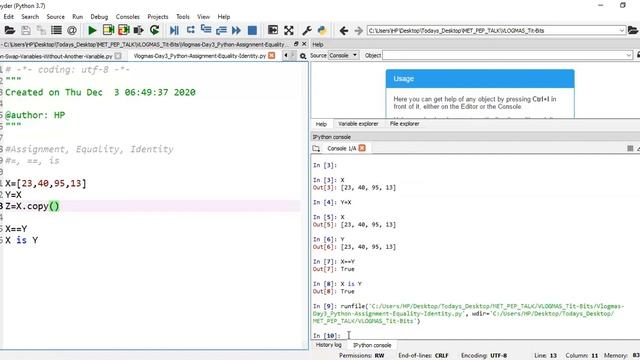This screenshot has width=640, height=360.
Task: Expand the working directory path dropdown
Action: pyautogui.click(x=622, y=31)
